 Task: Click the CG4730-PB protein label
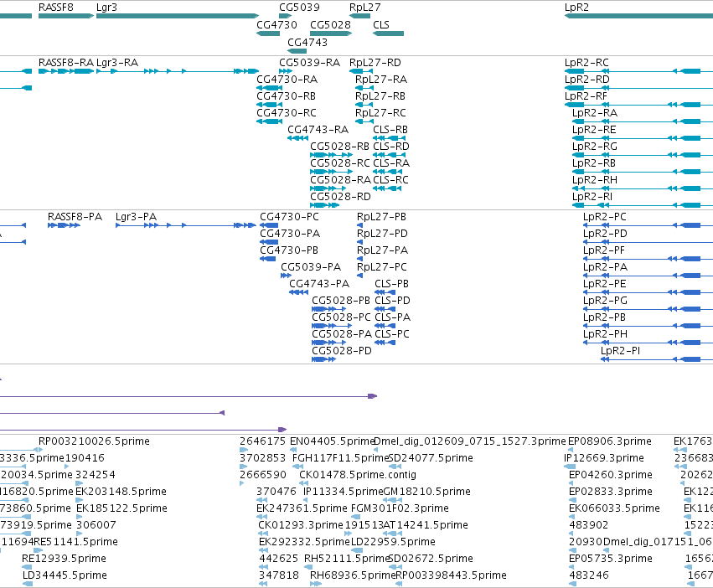coord(289,250)
